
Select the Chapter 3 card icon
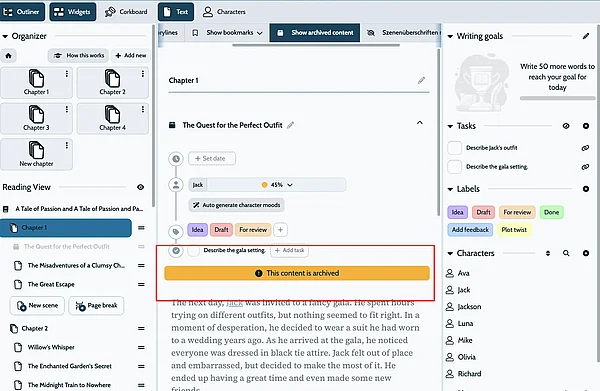click(36, 114)
